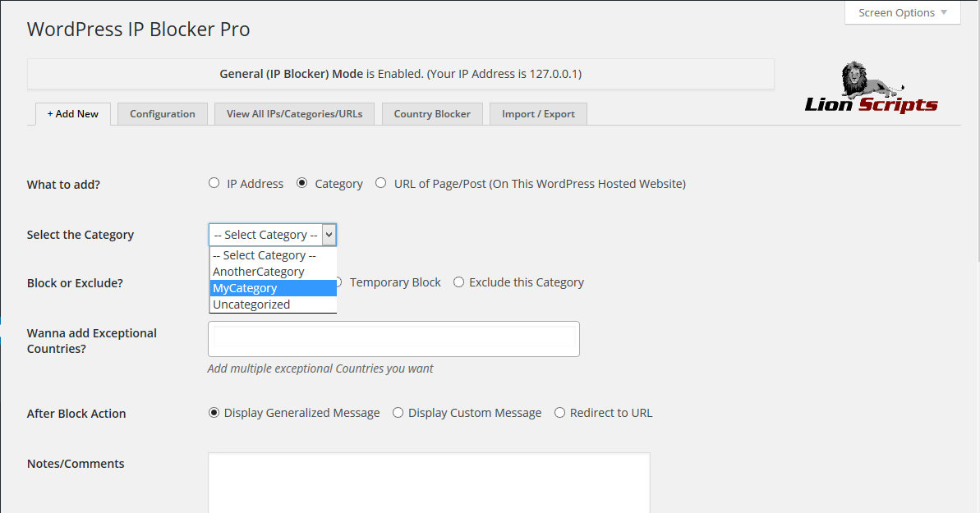Choose MyCategory in the category list
980x513 pixels.
point(246,288)
